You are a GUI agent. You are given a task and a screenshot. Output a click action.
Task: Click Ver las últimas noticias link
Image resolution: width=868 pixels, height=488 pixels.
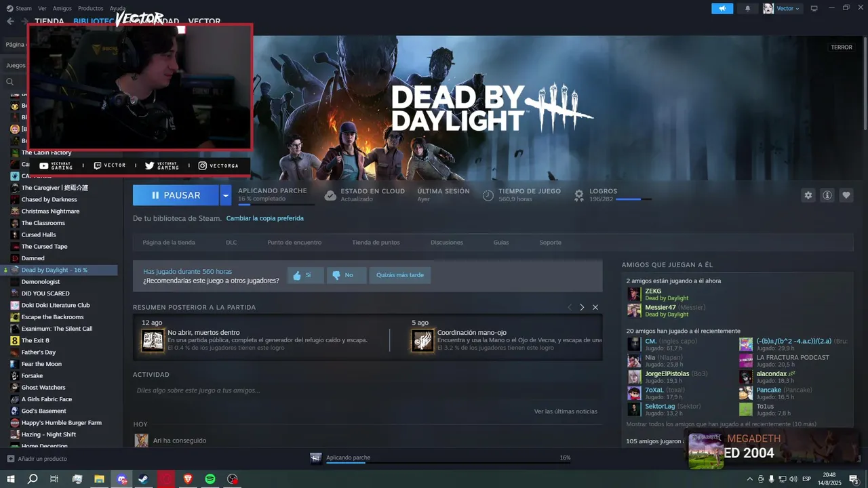(x=566, y=411)
